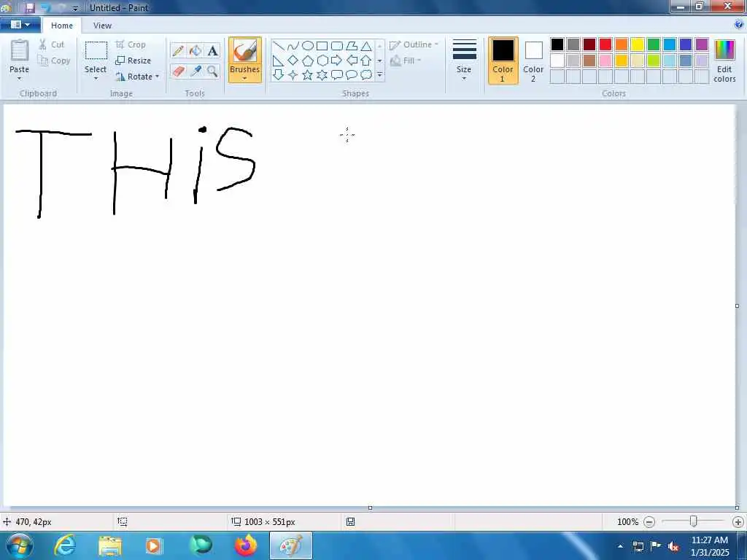This screenshot has width=747, height=560.
Task: Launch Firefox from taskbar
Action: click(x=246, y=545)
